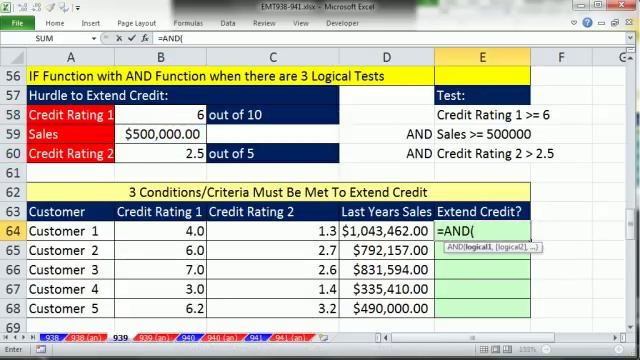Screen dimensions: 640x360
Task: Open the Insert Function fx dialog
Action: 144,38
